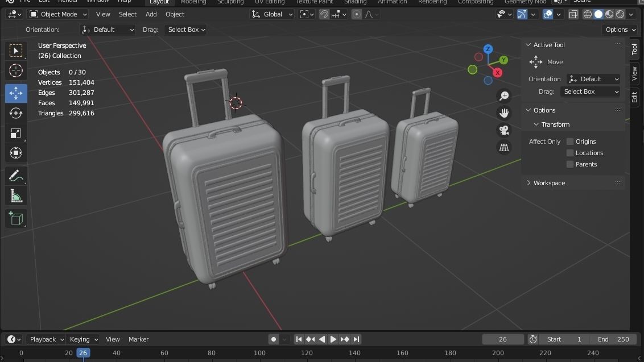
Task: Enable Affect Only Parents checkbox
Action: click(x=569, y=164)
